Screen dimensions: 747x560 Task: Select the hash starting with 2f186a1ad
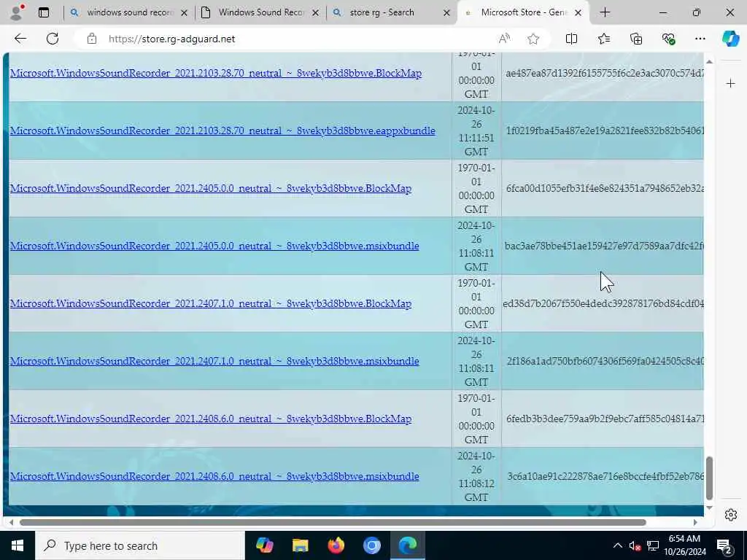tap(605, 361)
